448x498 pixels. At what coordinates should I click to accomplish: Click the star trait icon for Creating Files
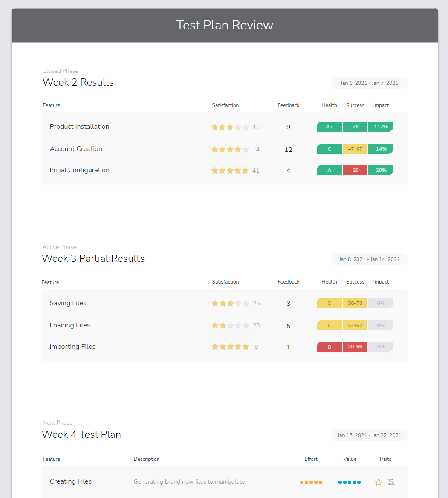pos(379,482)
